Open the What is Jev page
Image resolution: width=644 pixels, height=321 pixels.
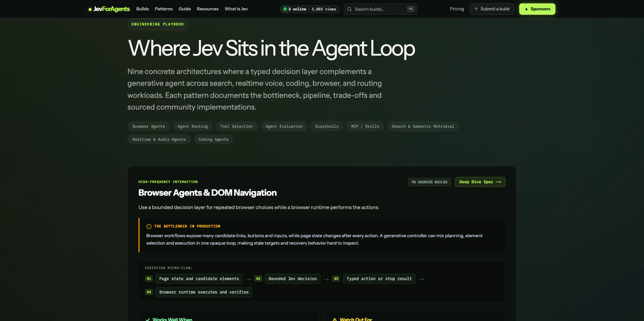[236, 9]
